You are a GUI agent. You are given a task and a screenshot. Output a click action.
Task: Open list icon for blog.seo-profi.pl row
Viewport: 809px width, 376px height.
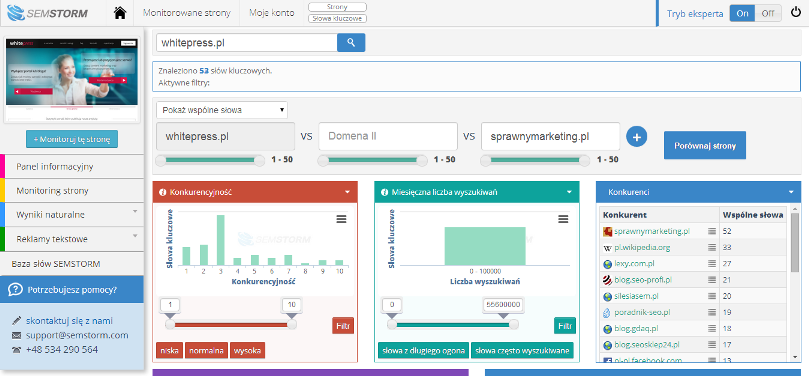pos(712,280)
